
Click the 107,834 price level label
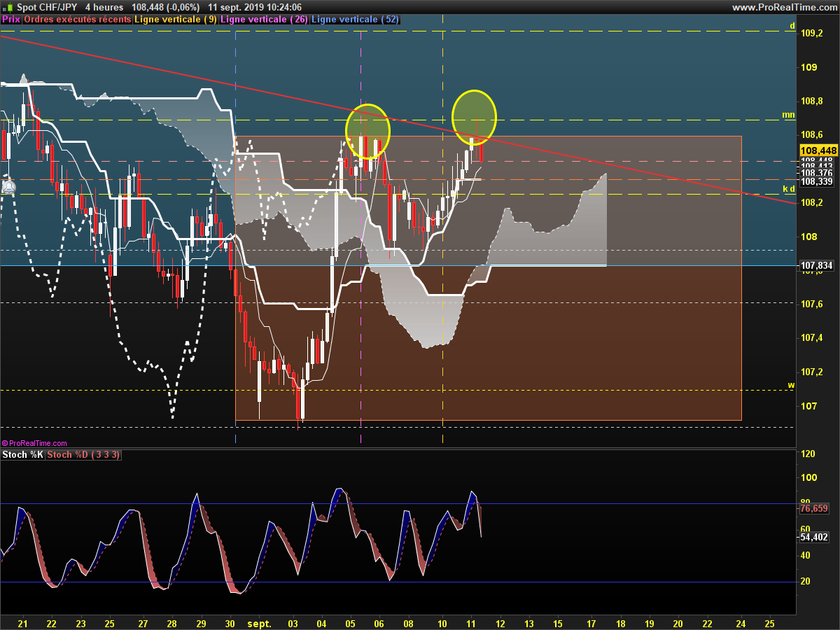coord(817,266)
